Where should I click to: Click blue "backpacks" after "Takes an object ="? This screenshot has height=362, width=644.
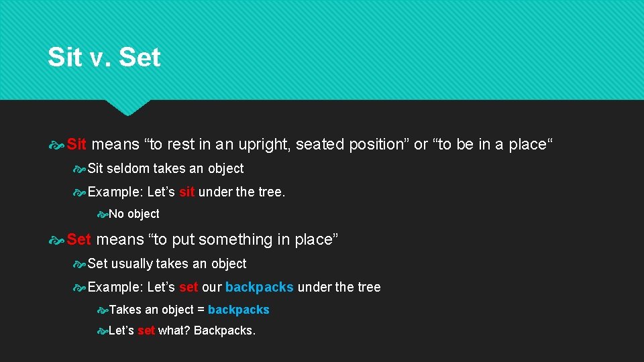[238, 310]
